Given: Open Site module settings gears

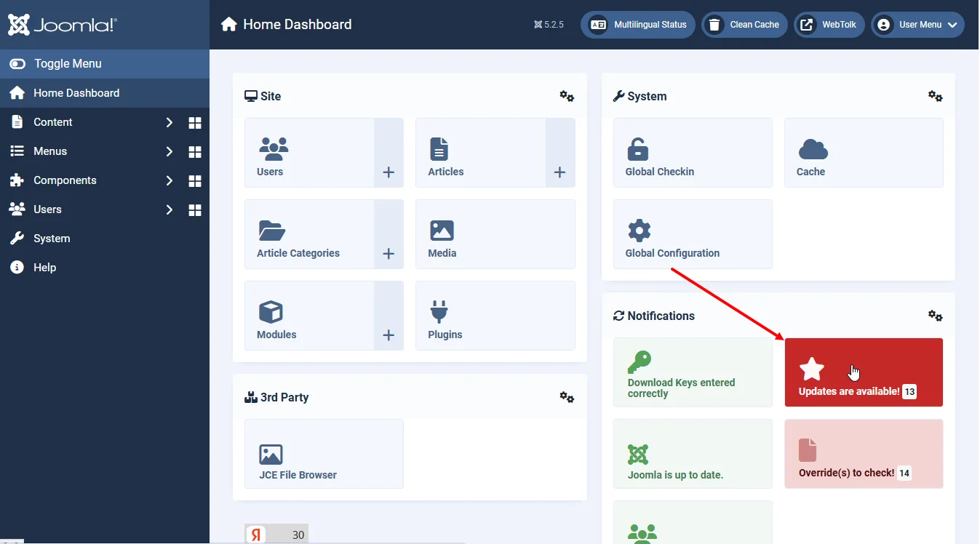Looking at the screenshot, I should pos(567,96).
